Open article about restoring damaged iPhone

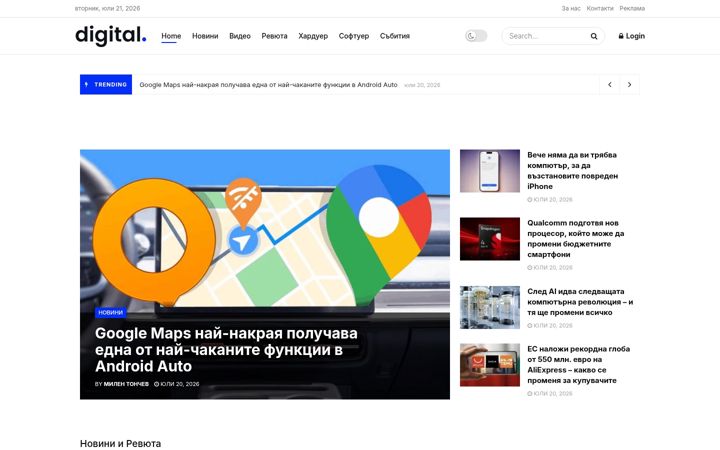point(572,170)
